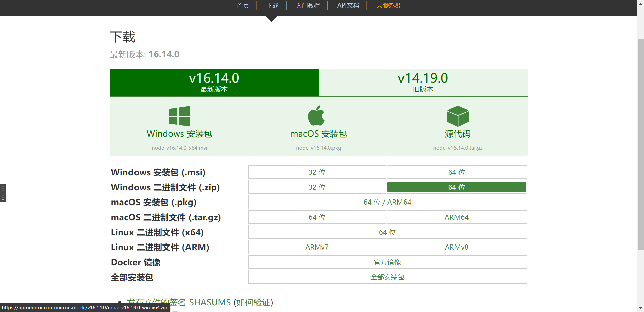Download node-v16.14.0.pkg macOS installer

(x=318, y=148)
